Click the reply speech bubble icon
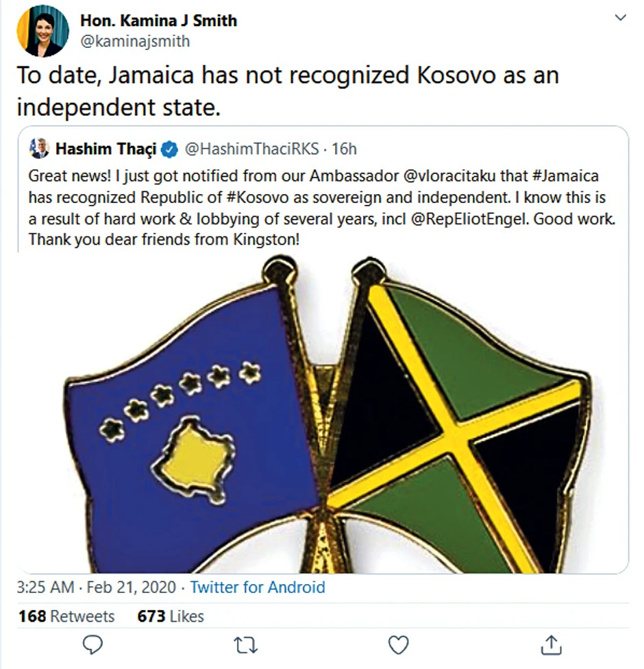Viewport: 644px width, 669px height. (92, 644)
